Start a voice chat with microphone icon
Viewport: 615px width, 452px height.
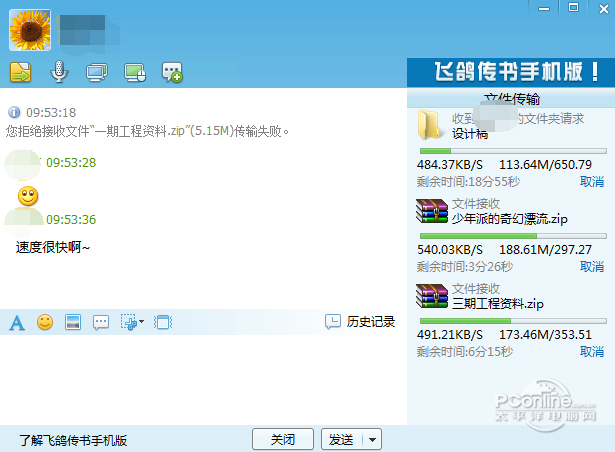pos(59,72)
